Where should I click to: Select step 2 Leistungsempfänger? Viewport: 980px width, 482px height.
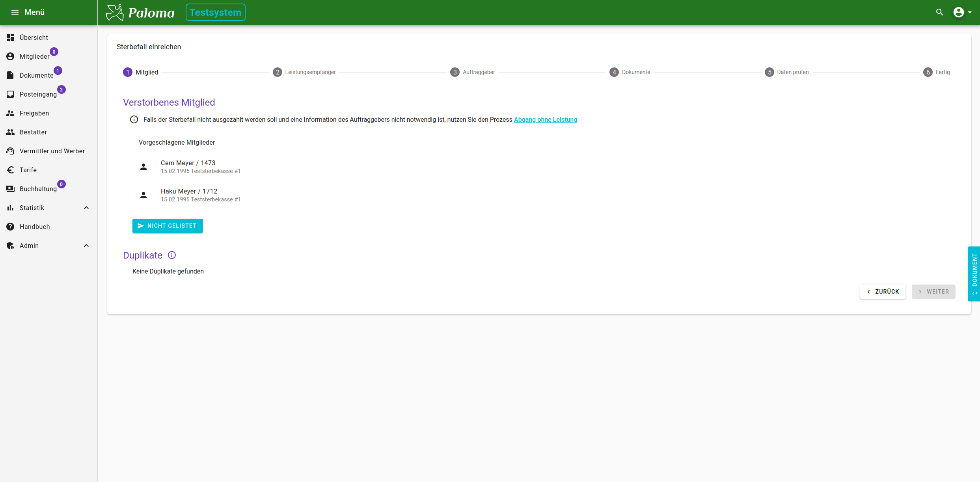(x=304, y=72)
